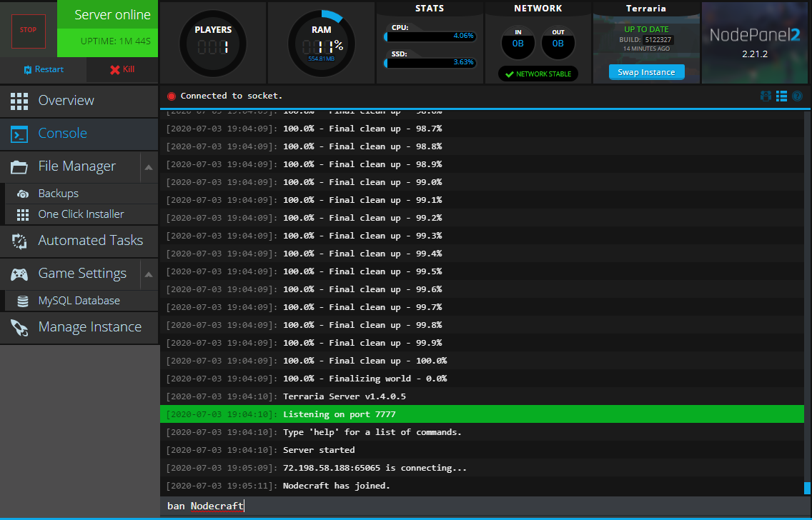
Task: Open the Overview page
Action: pos(66,101)
